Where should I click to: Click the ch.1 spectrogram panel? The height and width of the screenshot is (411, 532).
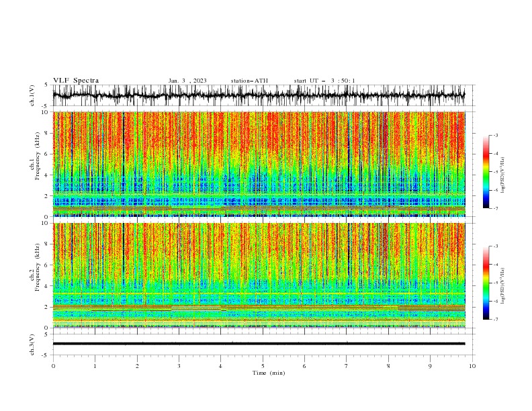(259, 164)
